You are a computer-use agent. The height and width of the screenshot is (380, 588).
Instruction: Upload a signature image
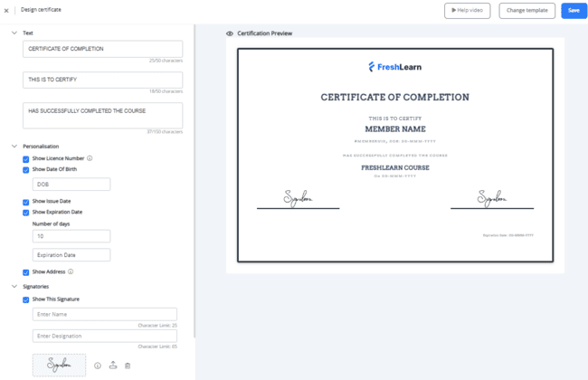point(113,365)
